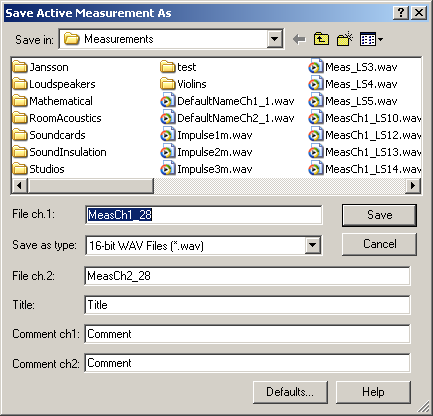Click the Cancel button

(x=379, y=244)
